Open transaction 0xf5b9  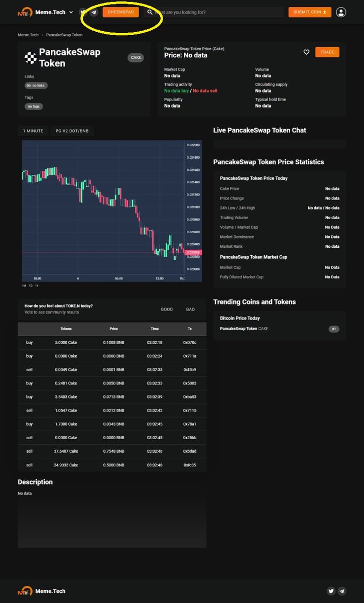(190, 370)
